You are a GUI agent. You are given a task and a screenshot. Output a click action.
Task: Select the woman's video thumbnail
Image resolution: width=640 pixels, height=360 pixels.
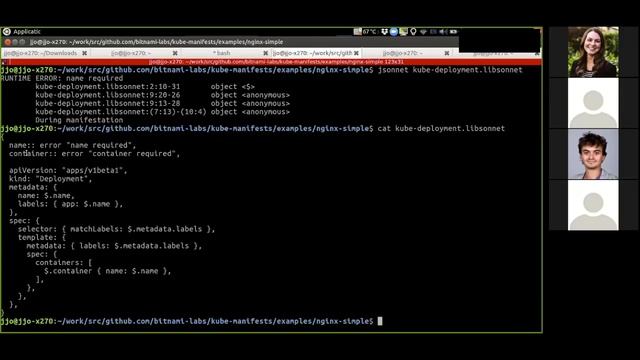coord(593,52)
